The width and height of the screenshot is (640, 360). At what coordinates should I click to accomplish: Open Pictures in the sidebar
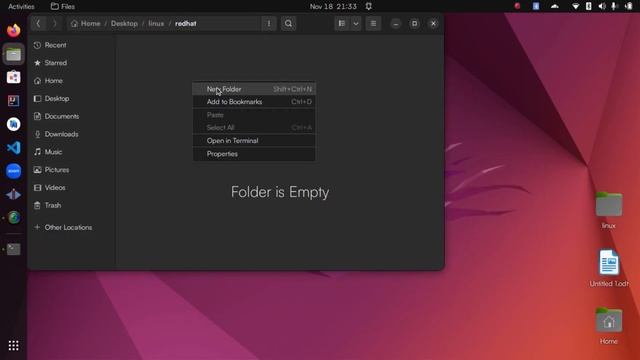(71, 170)
